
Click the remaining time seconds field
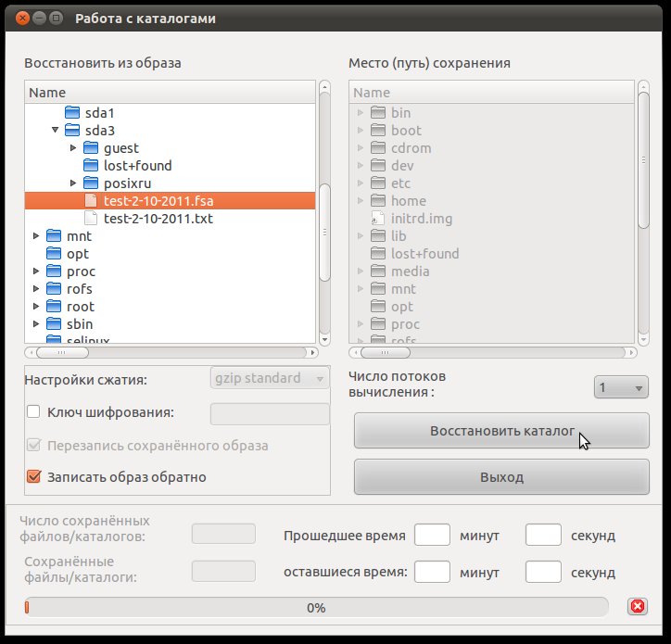coord(543,572)
